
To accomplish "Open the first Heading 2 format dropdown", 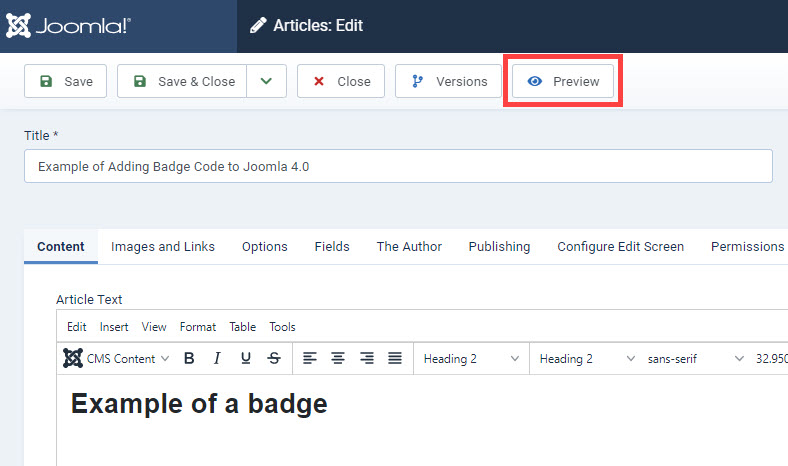I will pos(471,358).
